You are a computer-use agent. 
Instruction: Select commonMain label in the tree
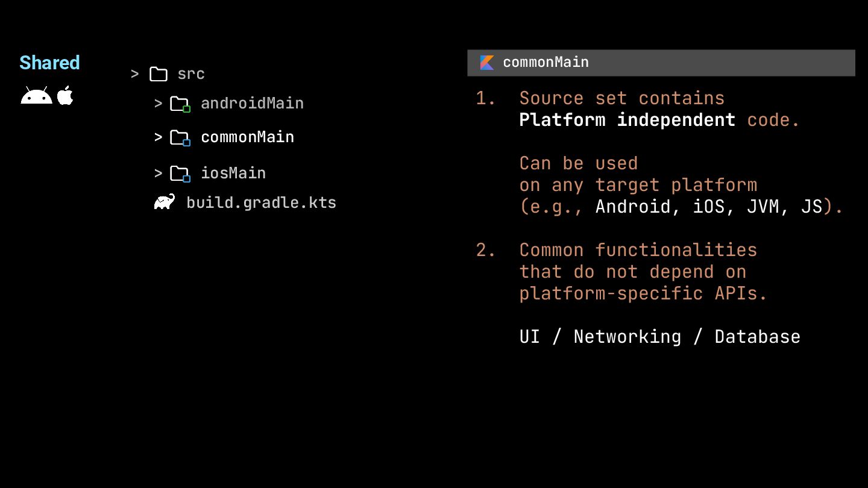coord(247,137)
